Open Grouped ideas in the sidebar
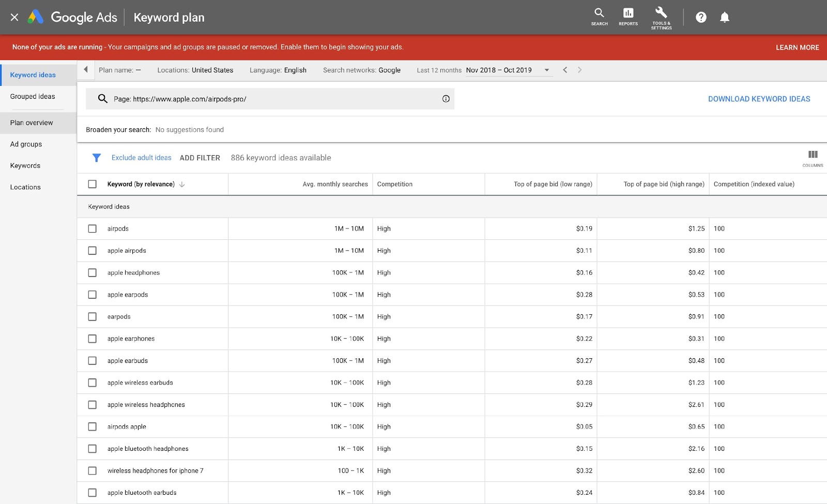 [x=33, y=97]
